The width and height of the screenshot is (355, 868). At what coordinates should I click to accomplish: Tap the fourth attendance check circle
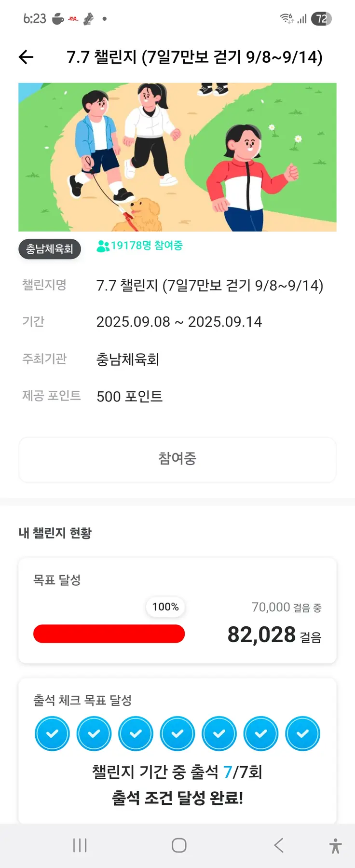[177, 734]
